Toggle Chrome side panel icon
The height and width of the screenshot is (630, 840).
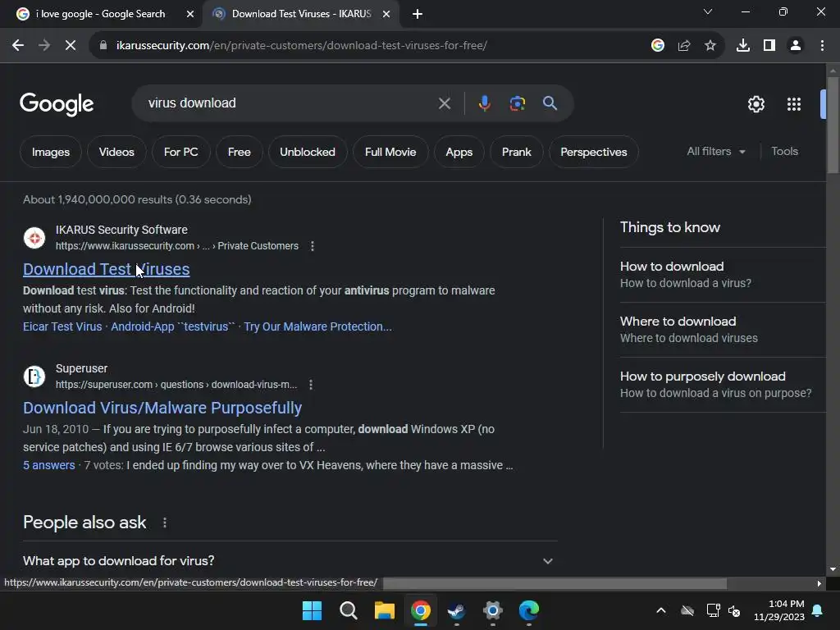pyautogui.click(x=769, y=46)
